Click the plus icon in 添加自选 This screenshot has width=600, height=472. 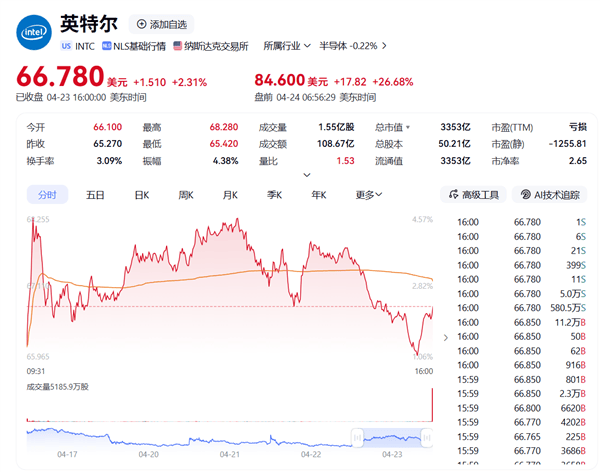point(142,24)
